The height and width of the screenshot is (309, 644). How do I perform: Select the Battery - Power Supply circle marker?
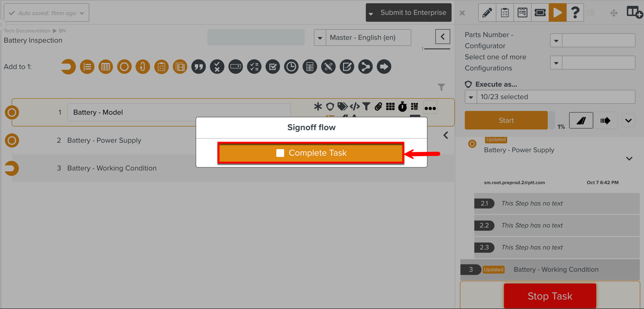click(x=12, y=140)
